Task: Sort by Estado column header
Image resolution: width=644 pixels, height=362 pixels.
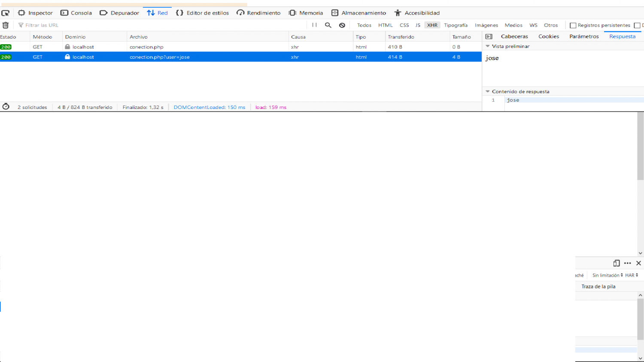Action: [15, 37]
